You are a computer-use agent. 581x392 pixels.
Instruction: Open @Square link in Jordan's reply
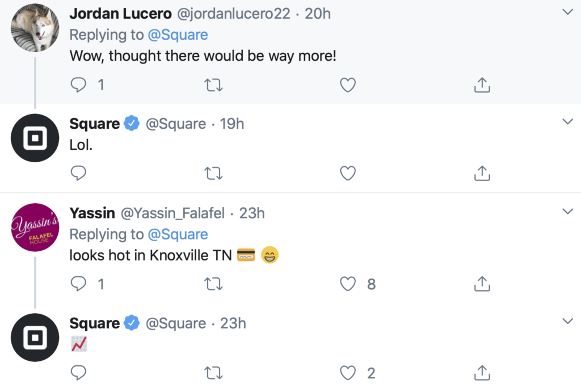[178, 35]
